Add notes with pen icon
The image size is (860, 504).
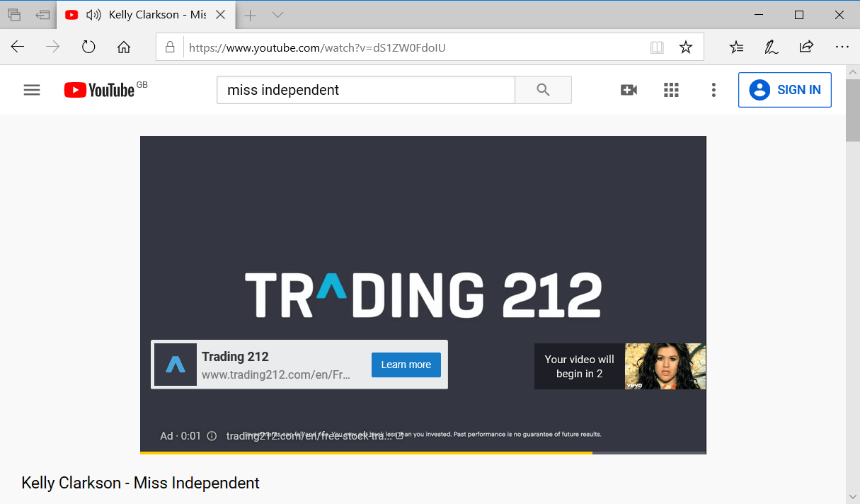click(x=772, y=47)
